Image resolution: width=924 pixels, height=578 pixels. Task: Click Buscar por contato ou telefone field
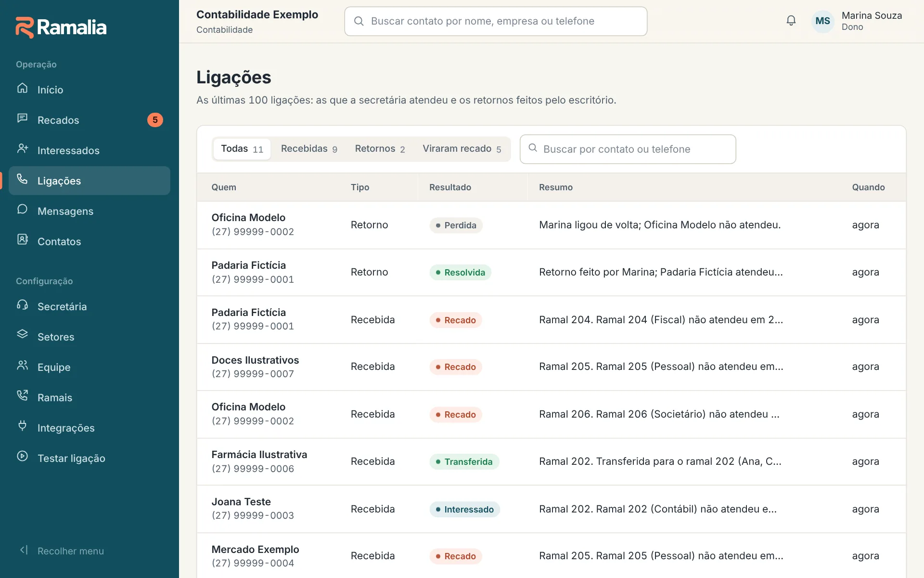[628, 149]
